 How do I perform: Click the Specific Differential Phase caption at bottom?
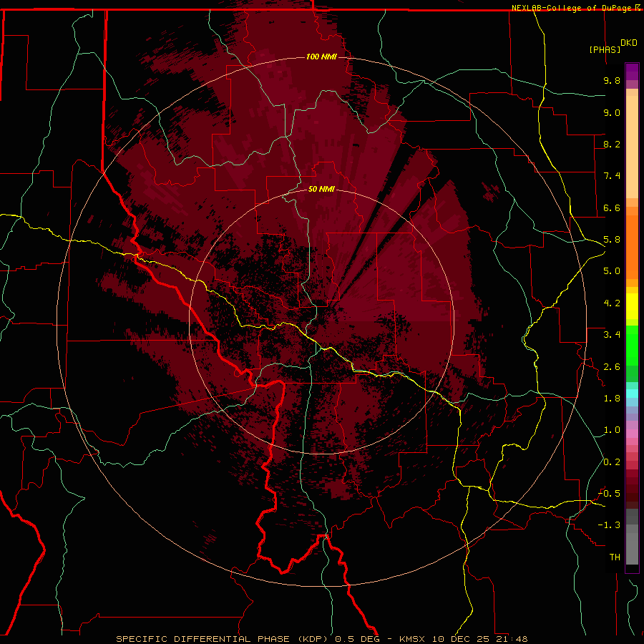pos(321,639)
